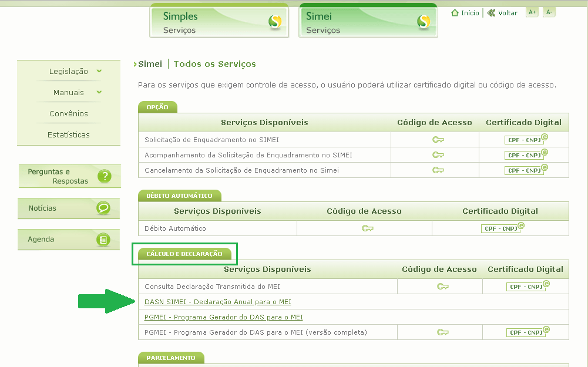The height and width of the screenshot is (367, 588).
Task: Open the Agenda sidebar button
Action: (69, 239)
